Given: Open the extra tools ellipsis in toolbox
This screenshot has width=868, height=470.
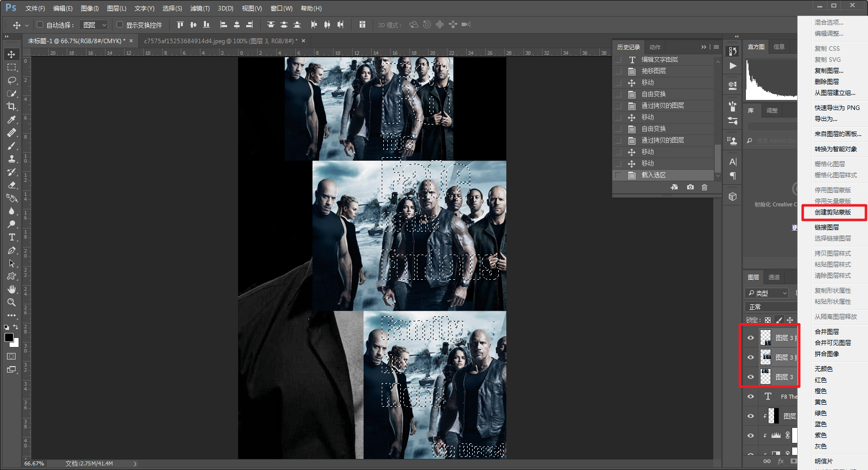Looking at the screenshot, I should [x=11, y=315].
